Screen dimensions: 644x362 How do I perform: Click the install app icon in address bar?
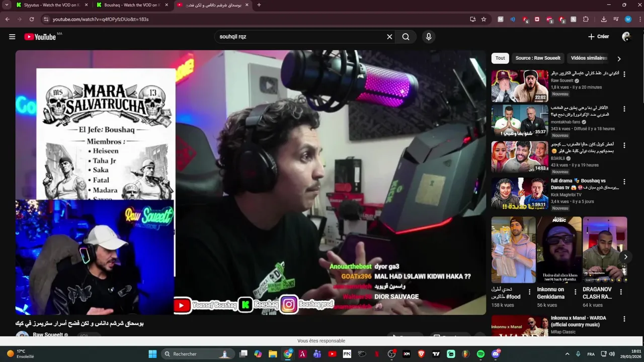[472, 19]
